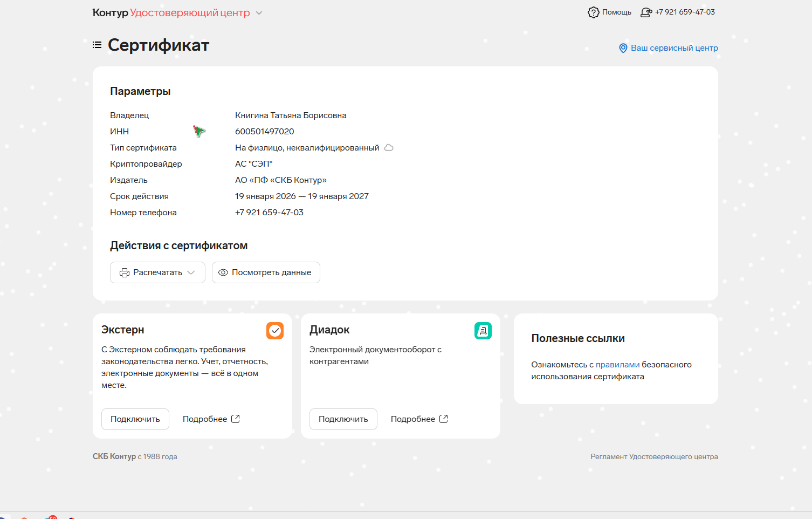Expand the Удостоверяющий центр product switcher chevron
Screen dimensions: 812x519
tap(259, 13)
